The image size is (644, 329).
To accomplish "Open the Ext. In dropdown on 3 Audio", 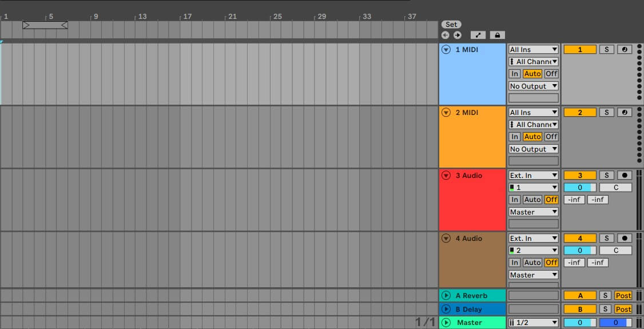I will pos(533,175).
